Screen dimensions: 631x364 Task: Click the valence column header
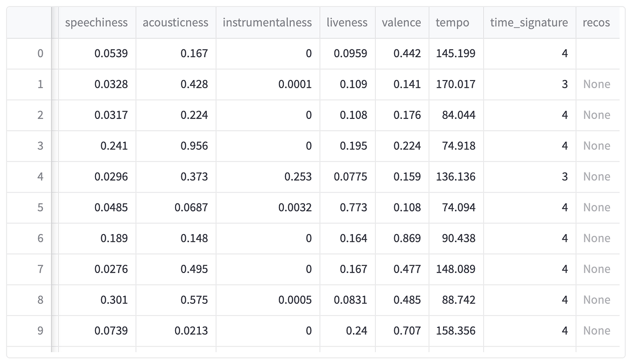[401, 22]
